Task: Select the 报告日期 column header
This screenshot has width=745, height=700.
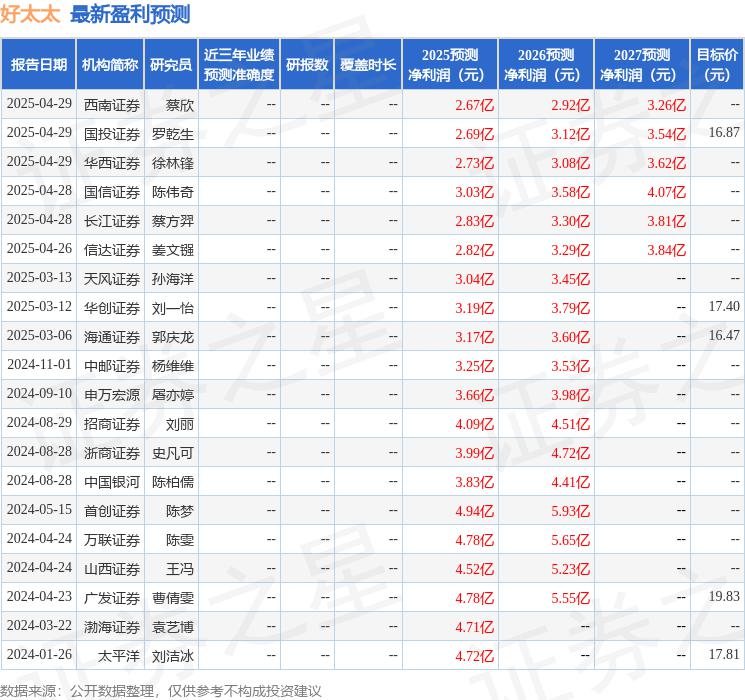Action: (38, 65)
